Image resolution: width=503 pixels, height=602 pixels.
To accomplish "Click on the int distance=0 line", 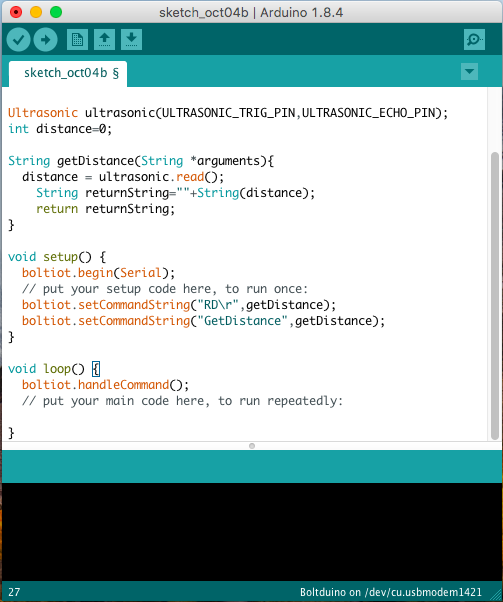I will [60, 129].
